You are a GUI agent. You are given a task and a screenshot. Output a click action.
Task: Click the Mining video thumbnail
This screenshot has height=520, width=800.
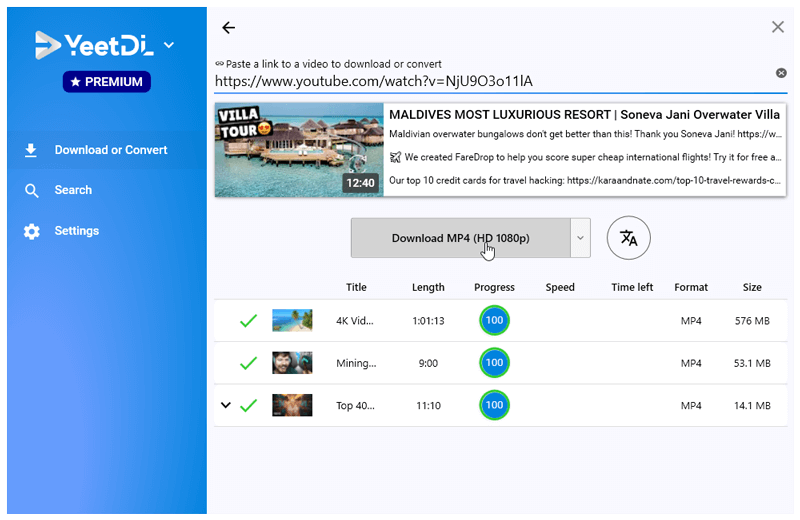click(x=292, y=363)
